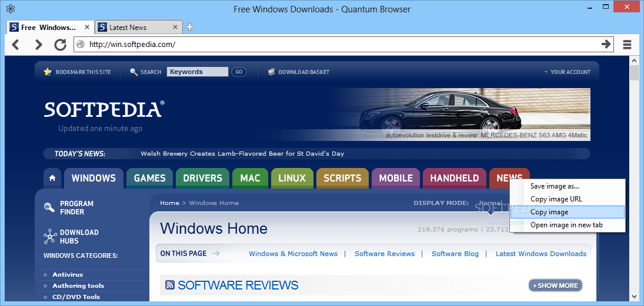Click the Home breadcrumb link

click(169, 203)
